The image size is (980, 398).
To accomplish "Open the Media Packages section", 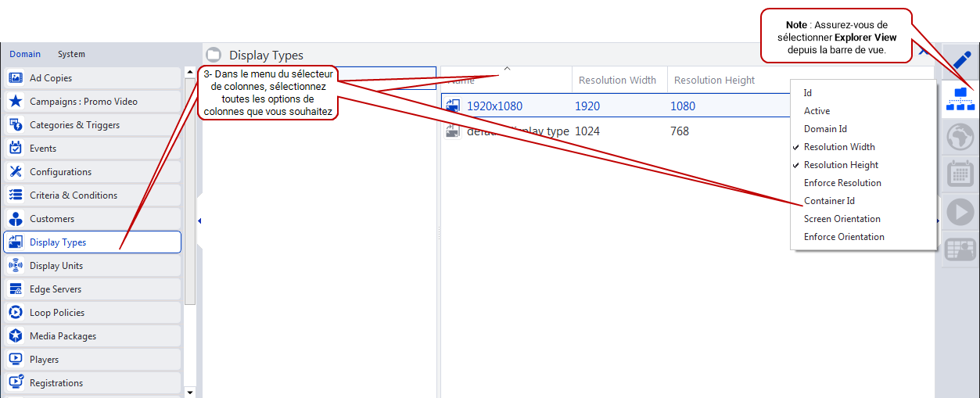I will 63,336.
